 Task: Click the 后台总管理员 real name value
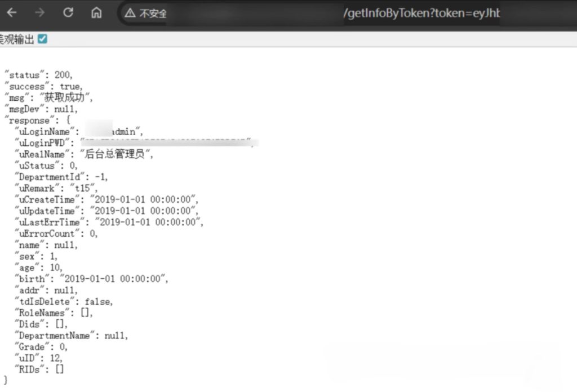click(117, 154)
